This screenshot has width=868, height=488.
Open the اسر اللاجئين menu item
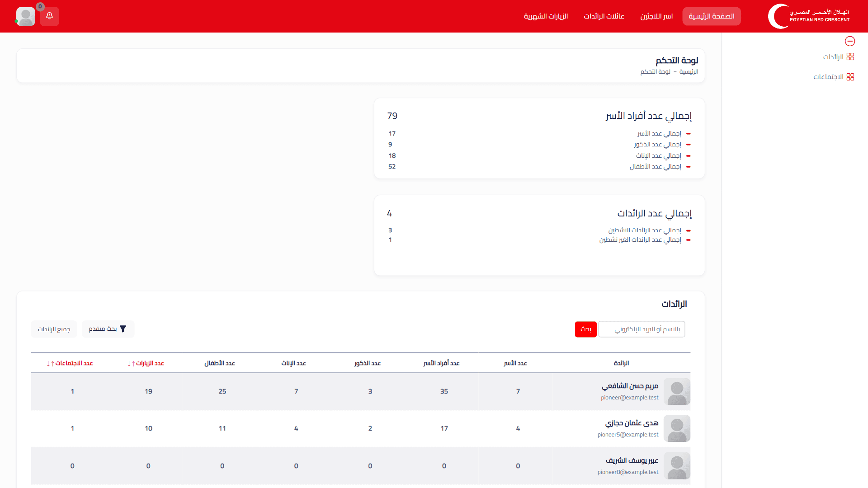coord(656,16)
